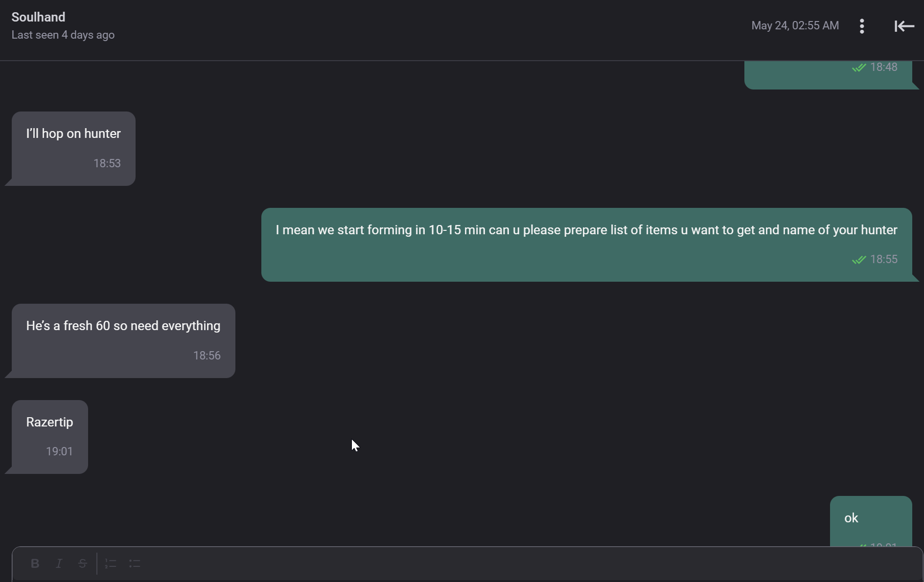Click the 19:01 timestamp under Razertip

click(59, 451)
